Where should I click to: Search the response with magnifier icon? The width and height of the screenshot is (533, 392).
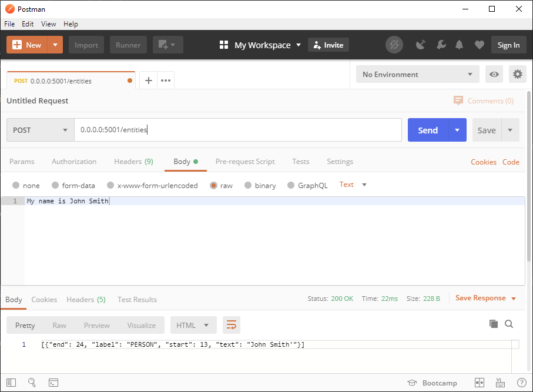tap(509, 324)
